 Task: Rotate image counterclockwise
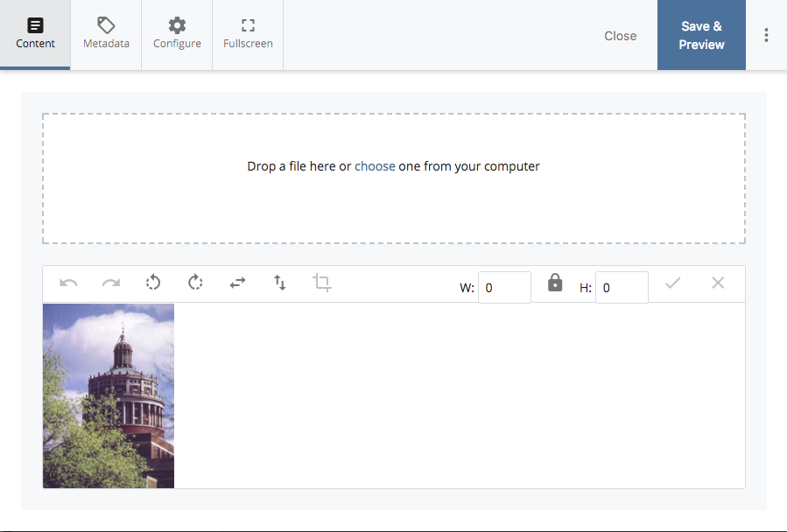point(153,283)
